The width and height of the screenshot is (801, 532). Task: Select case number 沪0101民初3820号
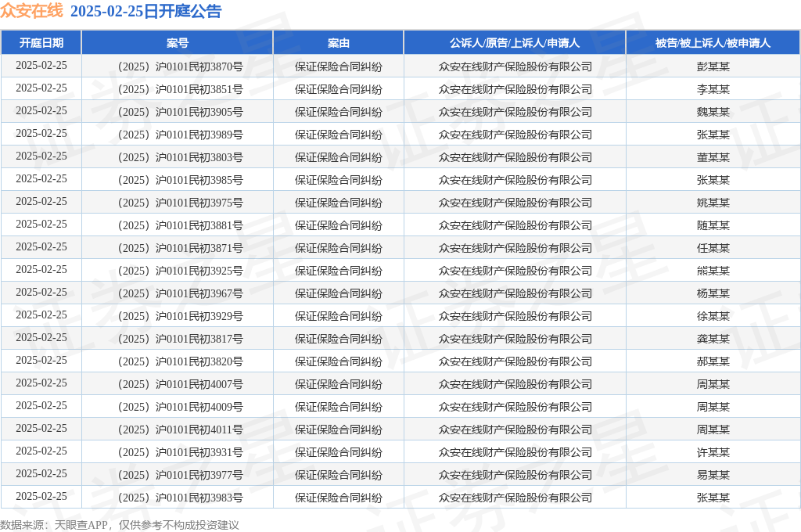pos(181,361)
